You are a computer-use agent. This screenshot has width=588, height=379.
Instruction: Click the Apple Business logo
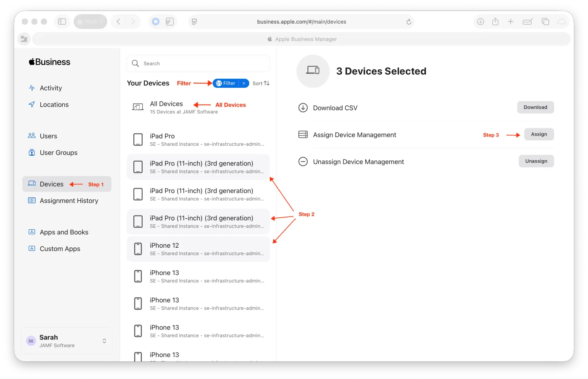pyautogui.click(x=49, y=62)
